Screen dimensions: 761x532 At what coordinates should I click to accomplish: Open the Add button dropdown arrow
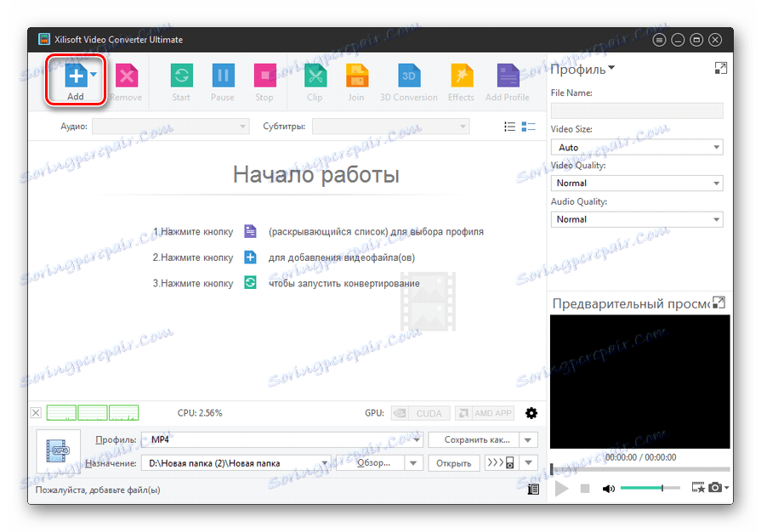click(94, 74)
